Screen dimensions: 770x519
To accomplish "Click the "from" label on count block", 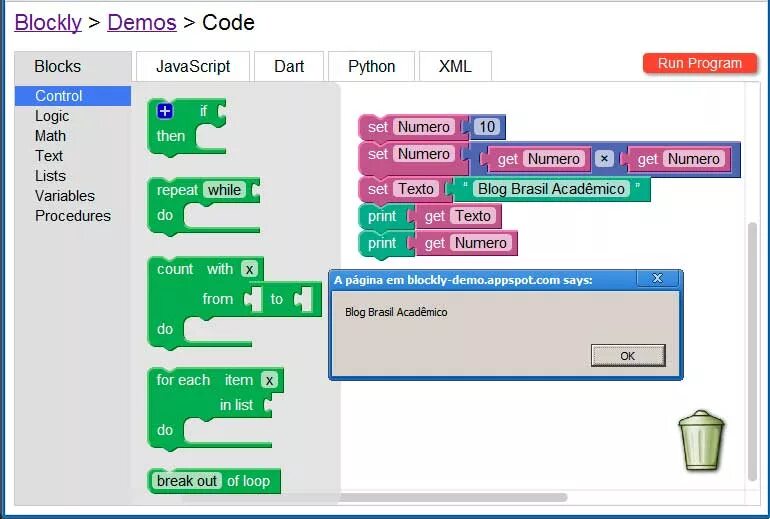I will coord(218,299).
